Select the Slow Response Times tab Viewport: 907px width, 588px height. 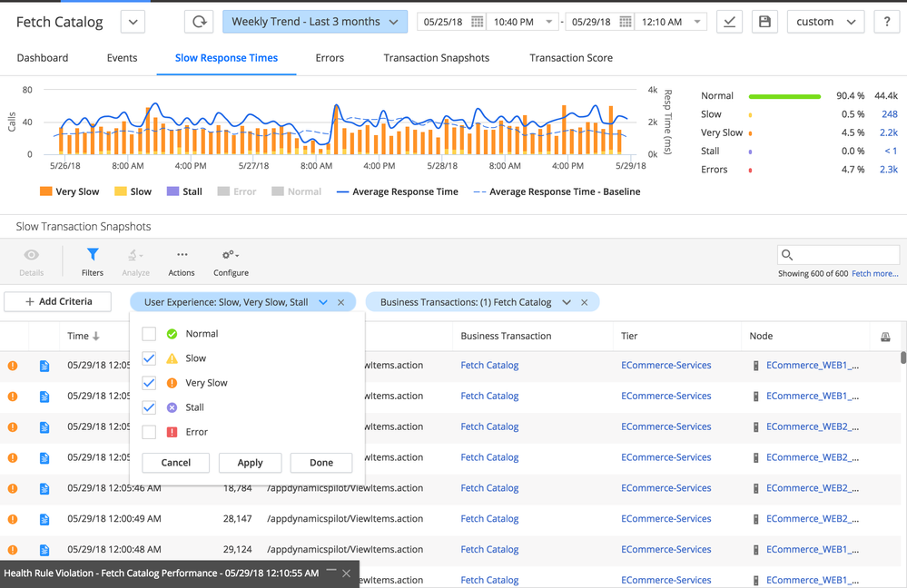click(226, 58)
